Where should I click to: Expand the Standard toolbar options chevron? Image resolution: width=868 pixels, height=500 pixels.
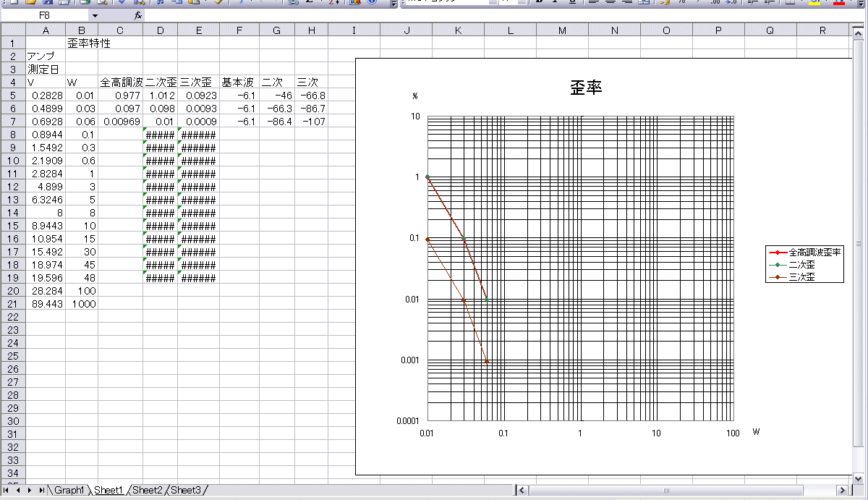coord(393,3)
